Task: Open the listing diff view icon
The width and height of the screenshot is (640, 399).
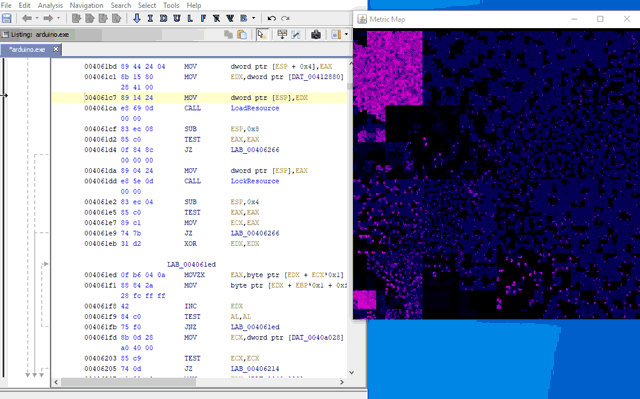Action: click(296, 35)
